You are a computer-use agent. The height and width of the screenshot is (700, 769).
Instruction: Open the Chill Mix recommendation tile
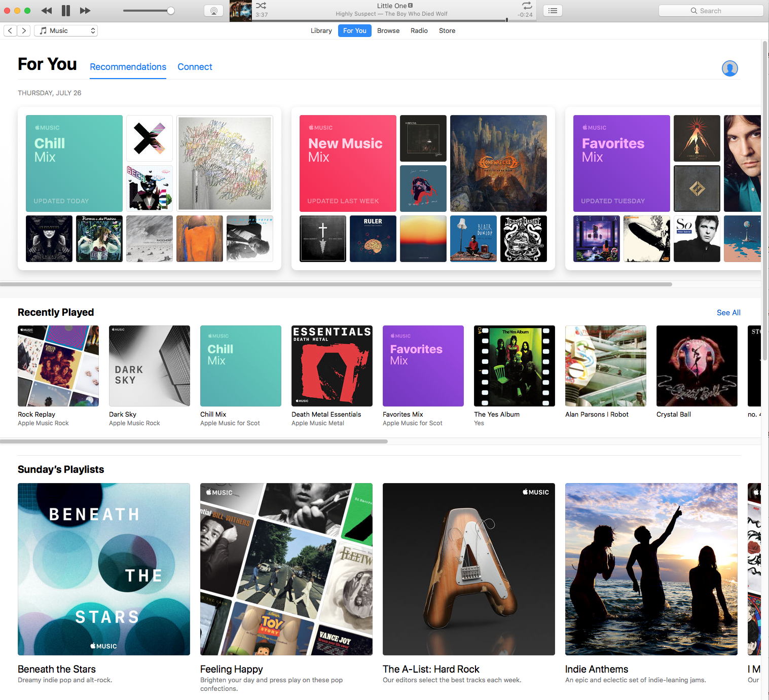pyautogui.click(x=75, y=163)
